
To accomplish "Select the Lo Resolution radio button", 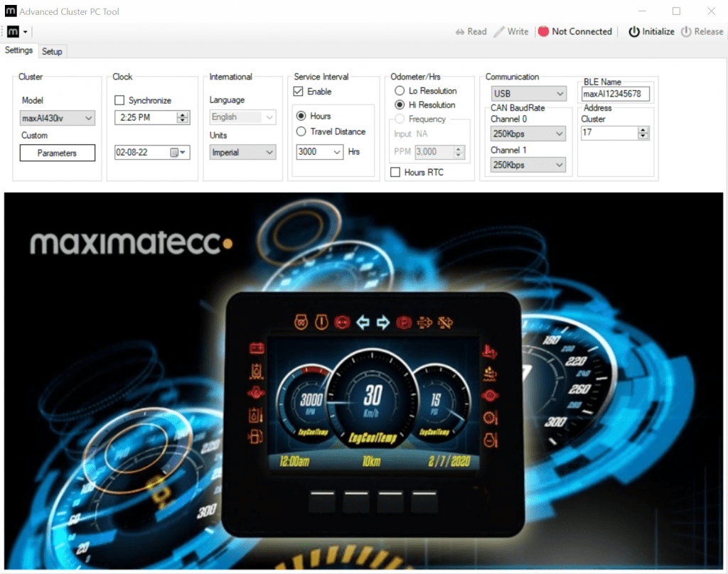I will pos(398,90).
